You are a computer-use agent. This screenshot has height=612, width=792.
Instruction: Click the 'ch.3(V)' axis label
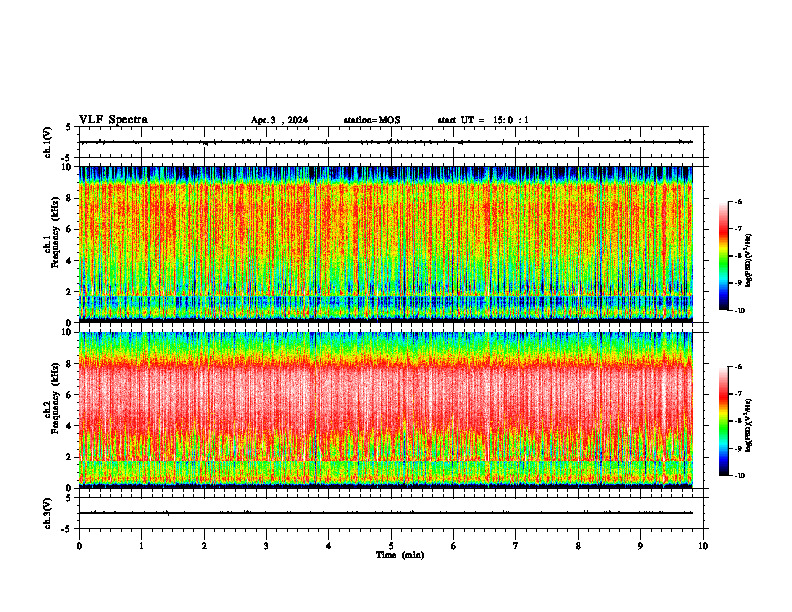tap(47, 513)
